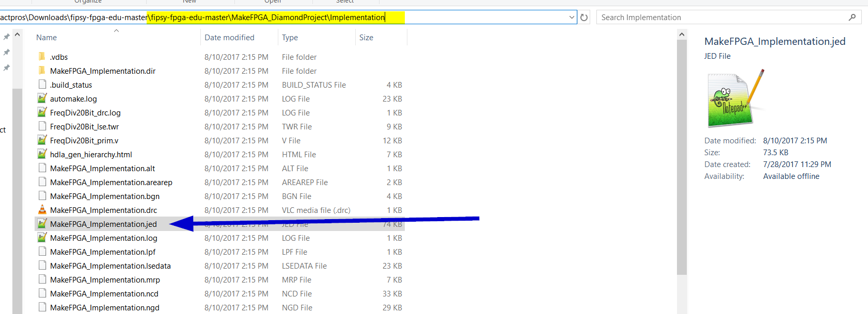
Task: Click the Type column header
Action: 290,38
